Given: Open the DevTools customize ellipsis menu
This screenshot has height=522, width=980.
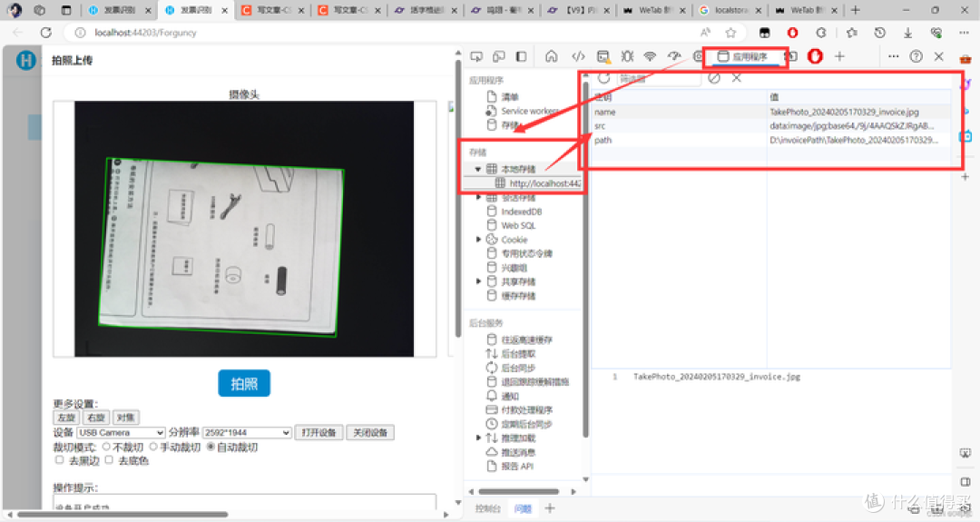Looking at the screenshot, I should [893, 56].
